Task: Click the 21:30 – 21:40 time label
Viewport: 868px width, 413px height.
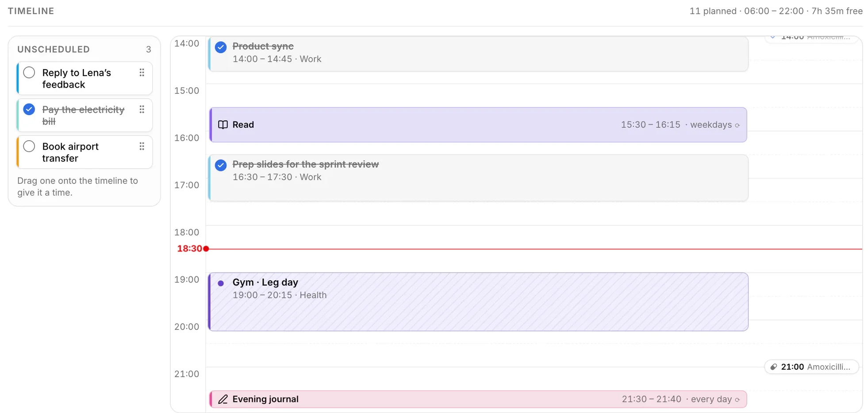Action: point(652,399)
